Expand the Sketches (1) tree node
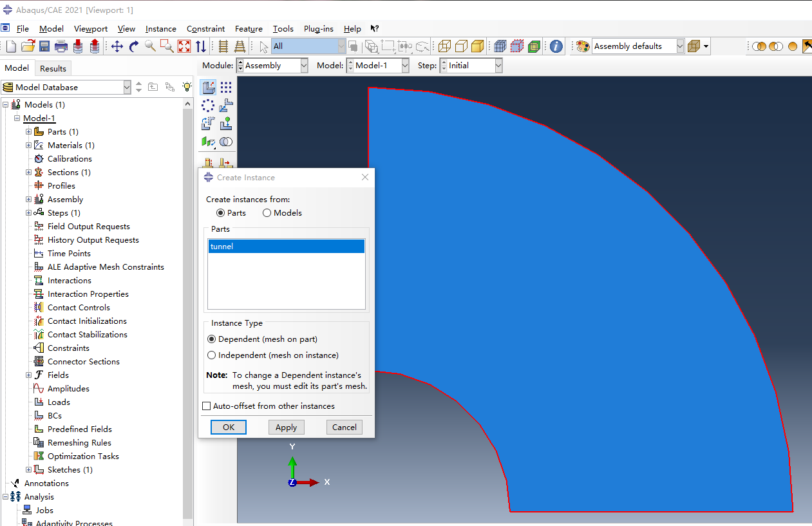 (28, 470)
